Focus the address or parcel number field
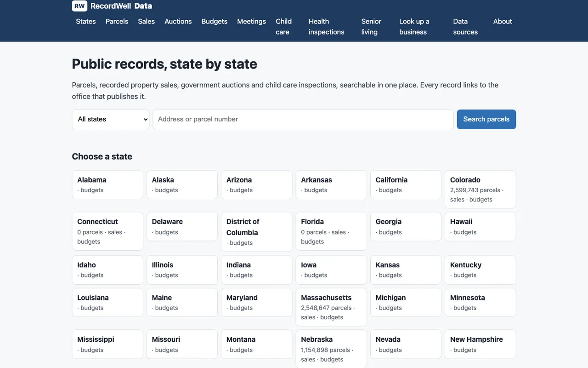This screenshot has width=588, height=368. (x=303, y=119)
